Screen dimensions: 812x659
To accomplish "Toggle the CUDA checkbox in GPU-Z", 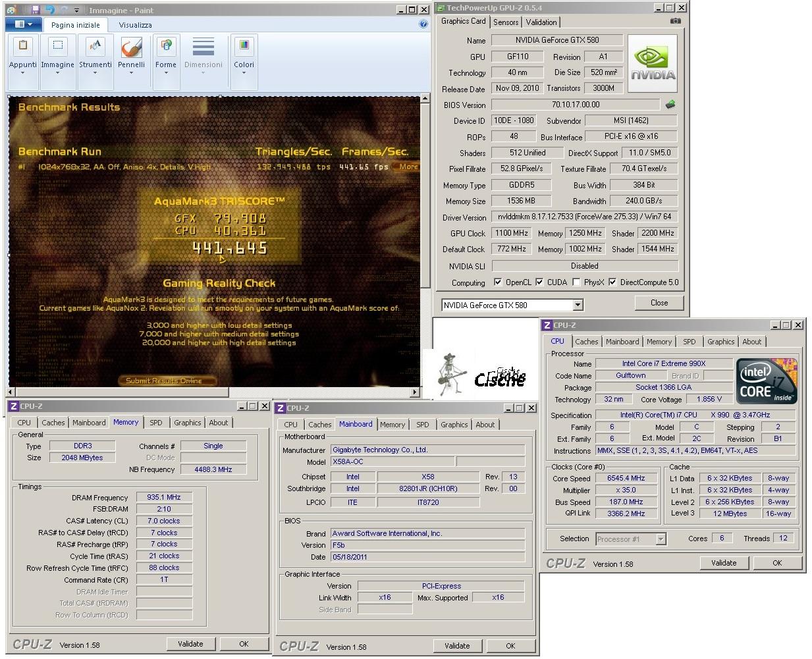I will point(539,282).
